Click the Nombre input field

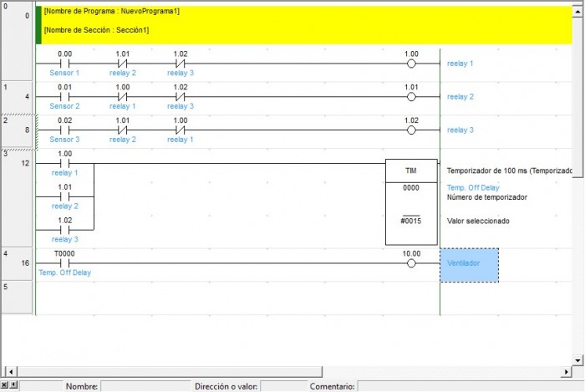[x=145, y=386]
